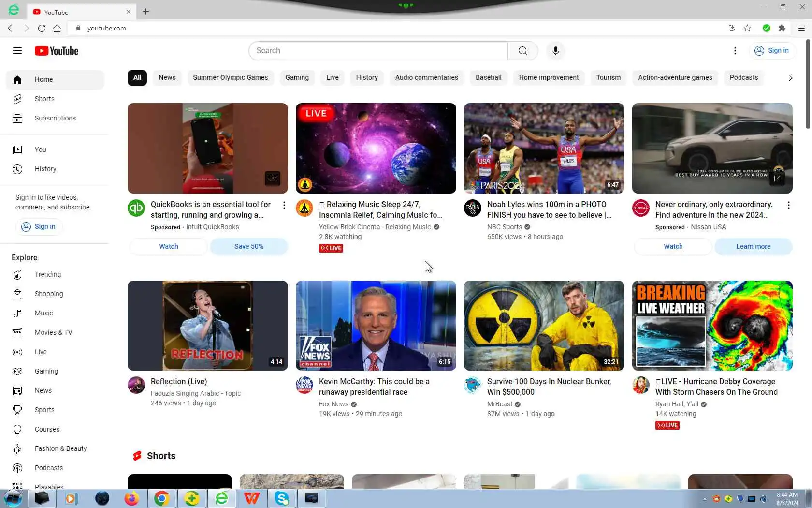Open Chrome from the taskbar
The image size is (812, 508).
click(x=162, y=498)
